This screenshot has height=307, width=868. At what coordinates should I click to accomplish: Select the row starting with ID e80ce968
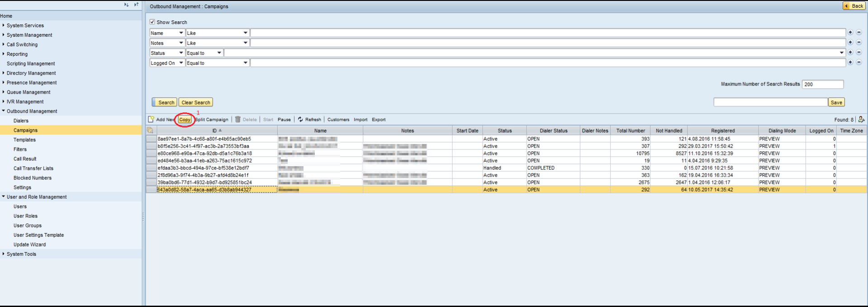click(151, 153)
